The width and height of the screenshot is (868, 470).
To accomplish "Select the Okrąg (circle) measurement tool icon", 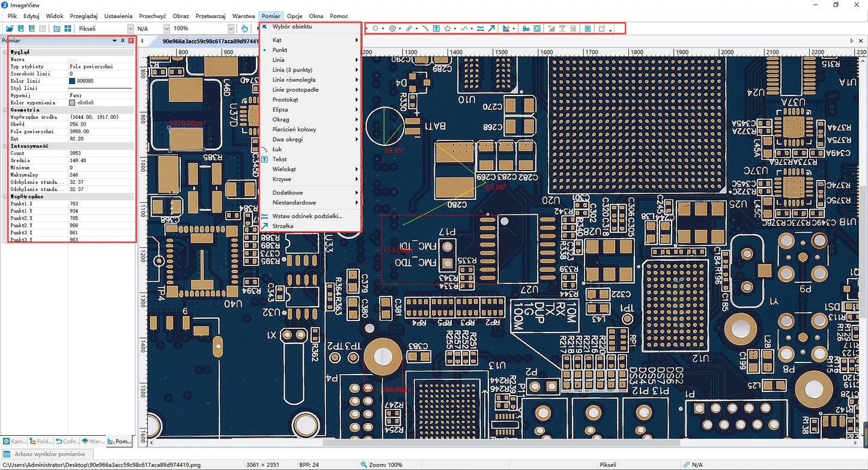I will [375, 28].
